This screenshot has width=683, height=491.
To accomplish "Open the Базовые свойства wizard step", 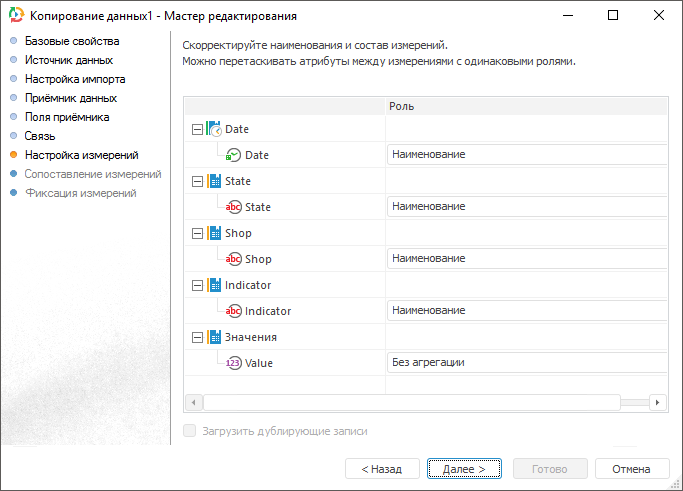I will (x=72, y=41).
